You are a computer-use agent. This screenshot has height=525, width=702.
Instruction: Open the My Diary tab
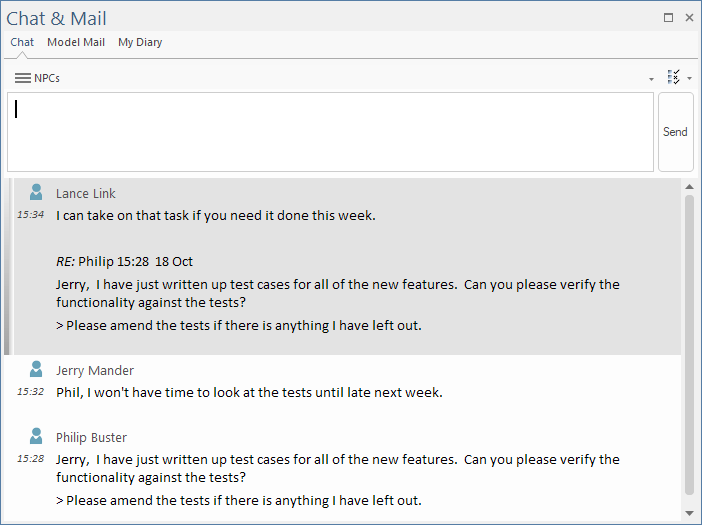pos(140,43)
